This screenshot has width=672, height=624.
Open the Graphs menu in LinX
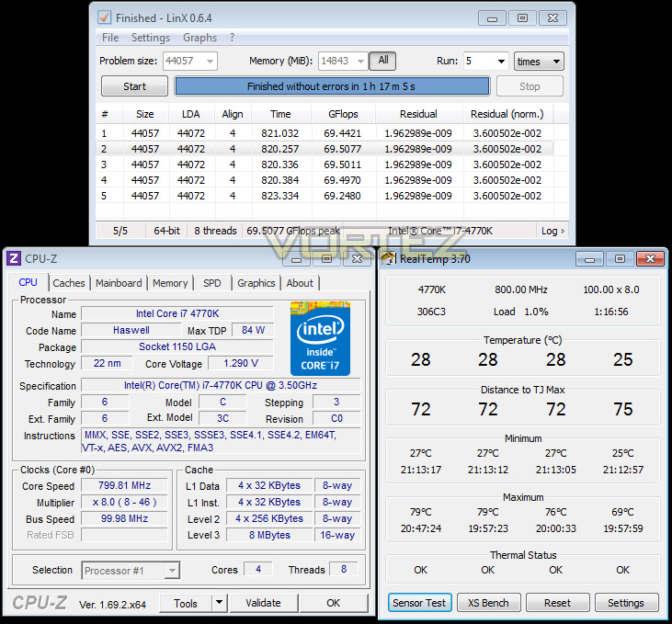click(199, 38)
